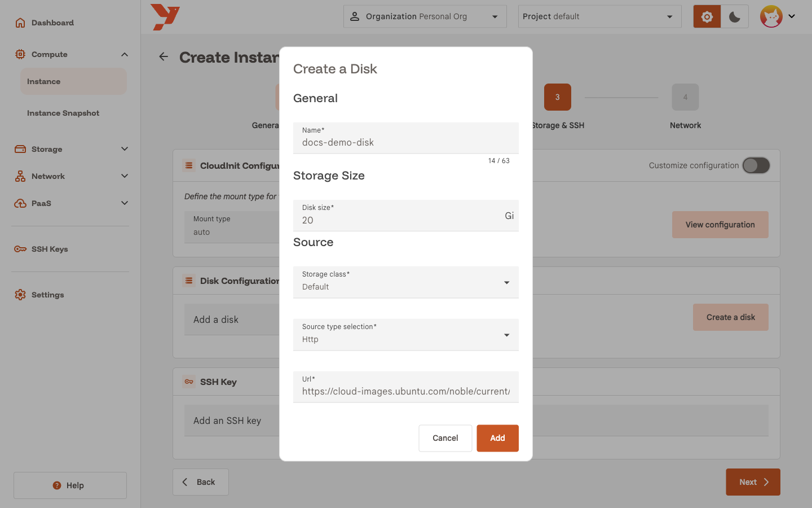
Task: Click the Compute chip icon
Action: point(20,54)
